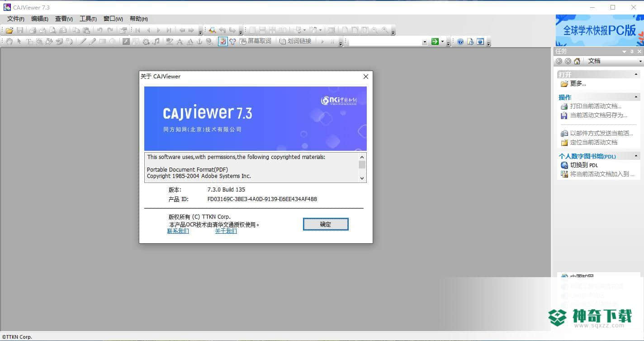Toggle 屏幕取词 screen word capture
This screenshot has height=341, width=644.
click(256, 41)
